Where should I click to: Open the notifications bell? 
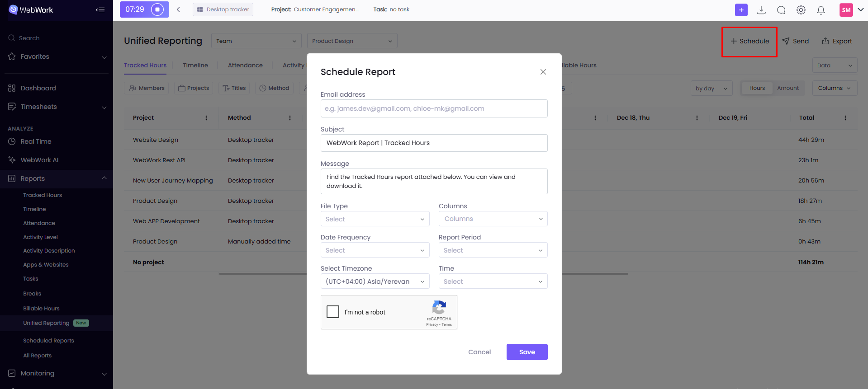[821, 10]
